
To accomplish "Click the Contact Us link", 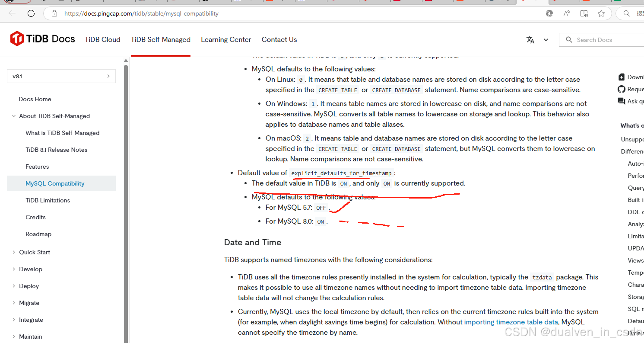I will tap(279, 39).
